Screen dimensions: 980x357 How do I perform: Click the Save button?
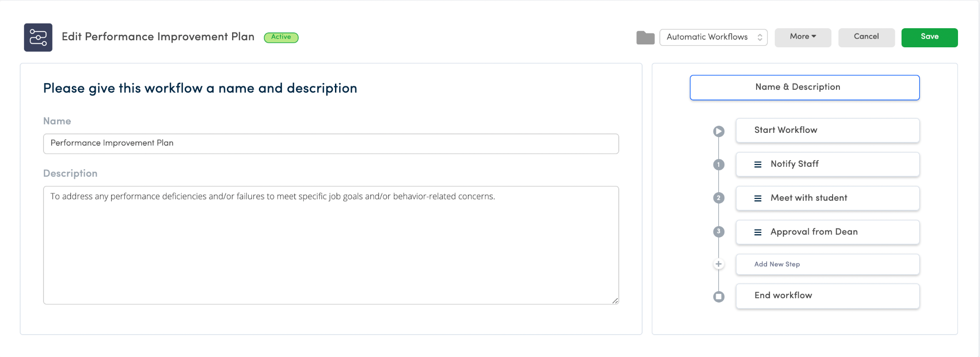coord(929,37)
